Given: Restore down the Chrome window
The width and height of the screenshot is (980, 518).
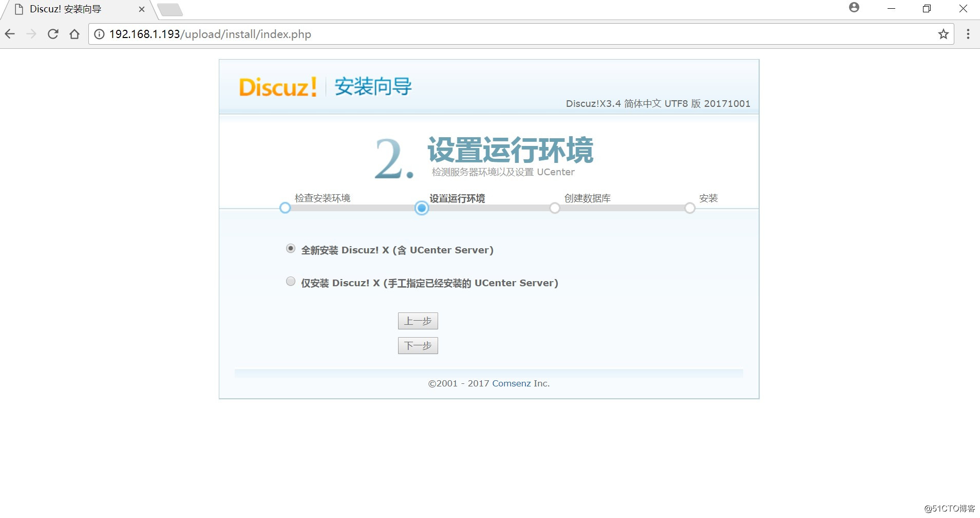Looking at the screenshot, I should (x=927, y=9).
